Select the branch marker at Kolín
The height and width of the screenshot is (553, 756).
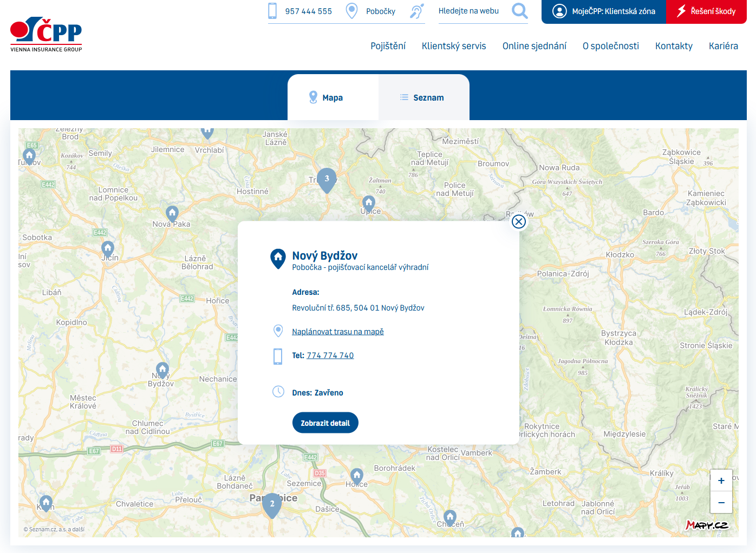46,504
